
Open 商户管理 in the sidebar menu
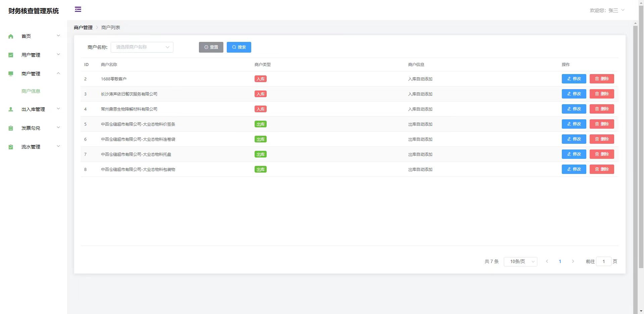34,74
